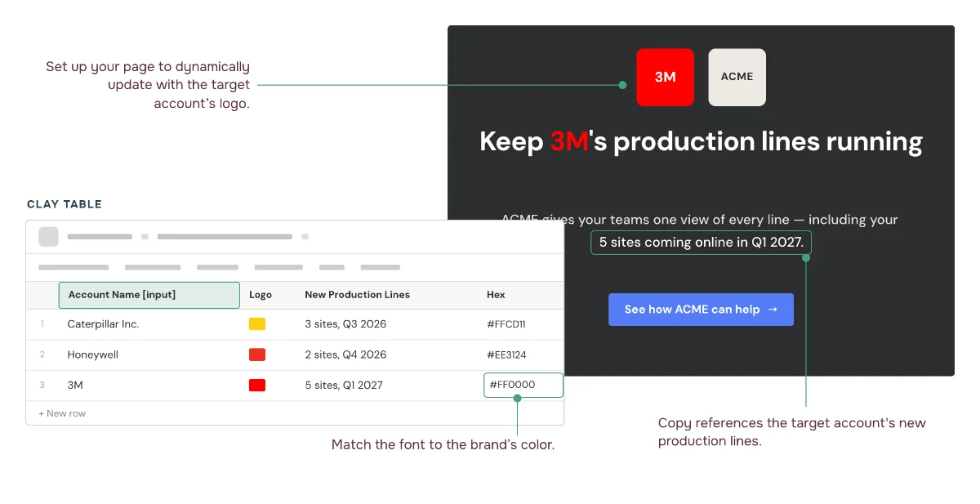This screenshot has height=504, width=980.
Task: Select the 2 sites, Q4 2026 cell
Action: 345,355
